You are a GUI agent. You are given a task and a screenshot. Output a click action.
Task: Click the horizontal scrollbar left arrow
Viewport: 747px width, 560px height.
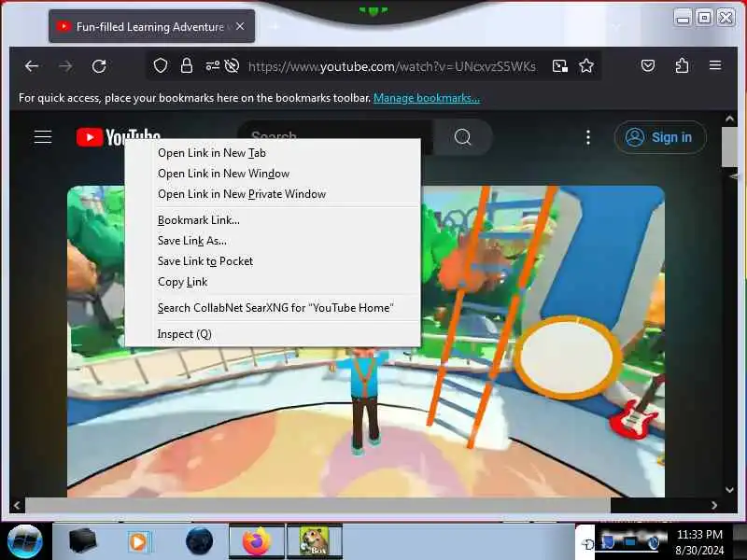coord(17,505)
